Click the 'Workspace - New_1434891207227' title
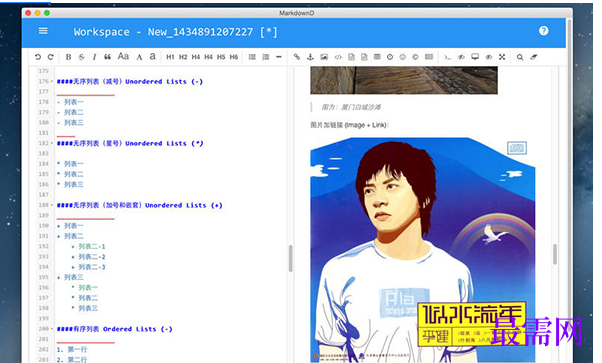This screenshot has height=363, width=602. [163, 31]
